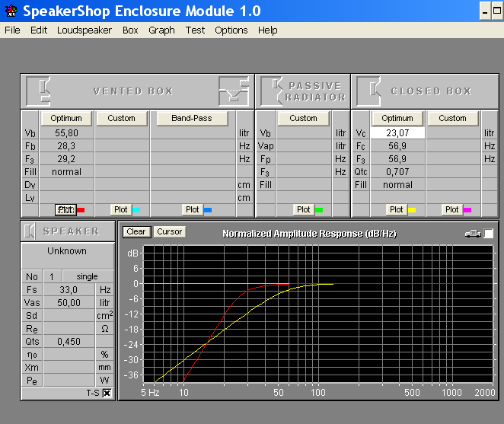
Task: Minimize the SpeakerShop window
Action: pyautogui.click(x=485, y=11)
